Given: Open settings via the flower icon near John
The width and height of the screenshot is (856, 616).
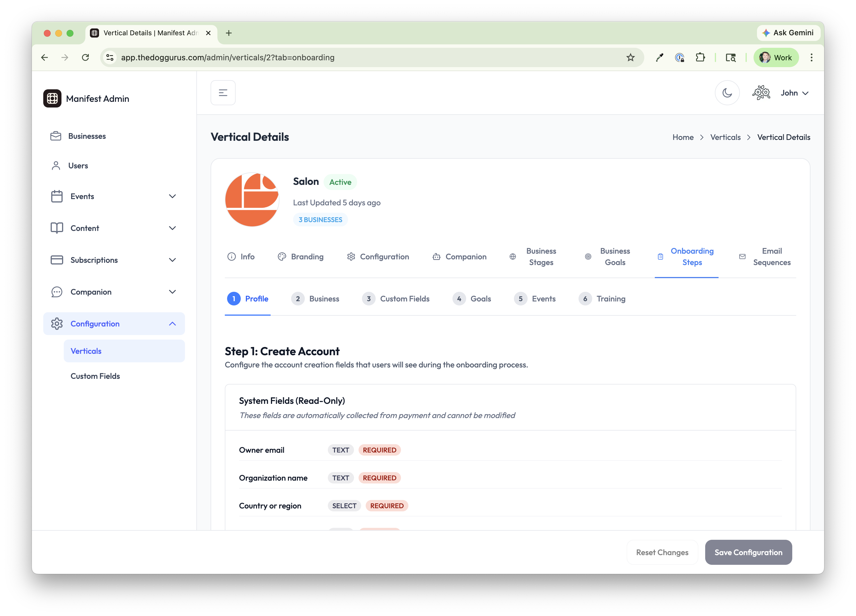Looking at the screenshot, I should click(x=761, y=92).
